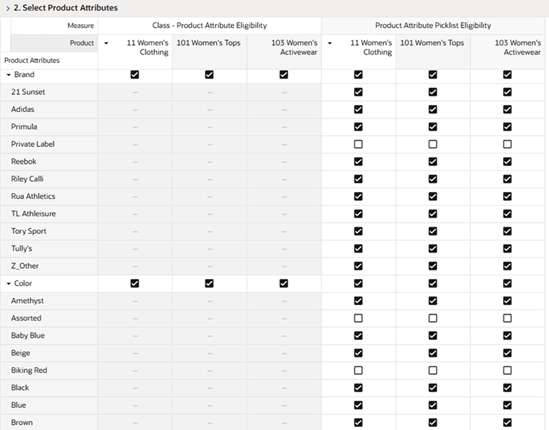
Task: Uncheck Primula picklist for 103 Women's Activewear
Action: pyautogui.click(x=507, y=127)
